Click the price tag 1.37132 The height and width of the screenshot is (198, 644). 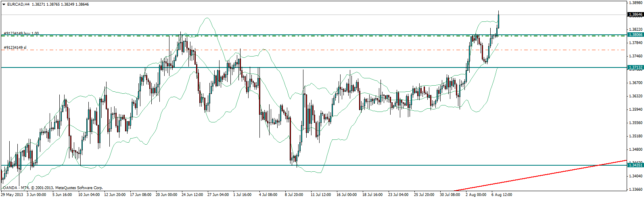pyautogui.click(x=635, y=67)
